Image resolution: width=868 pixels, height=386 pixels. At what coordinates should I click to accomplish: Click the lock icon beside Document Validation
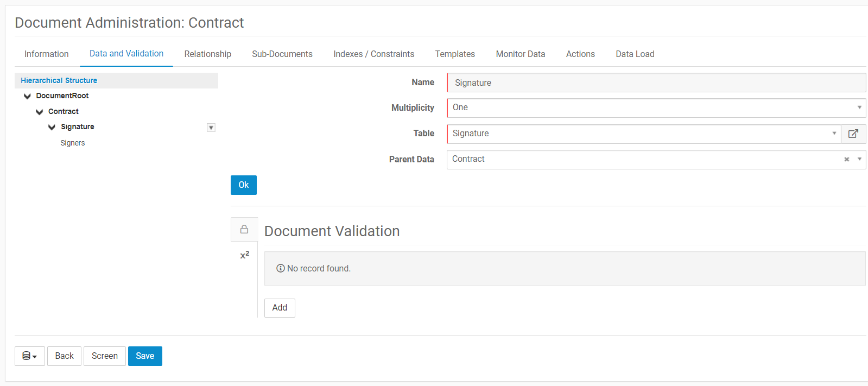(244, 230)
